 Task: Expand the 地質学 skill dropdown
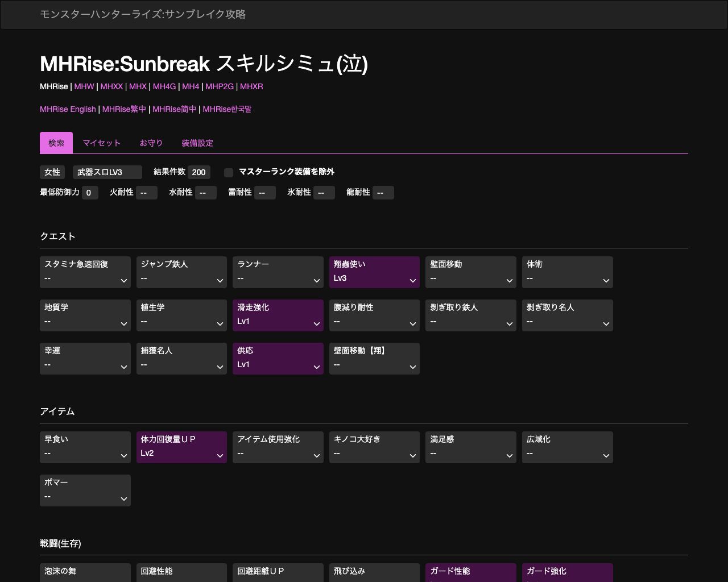(x=85, y=315)
